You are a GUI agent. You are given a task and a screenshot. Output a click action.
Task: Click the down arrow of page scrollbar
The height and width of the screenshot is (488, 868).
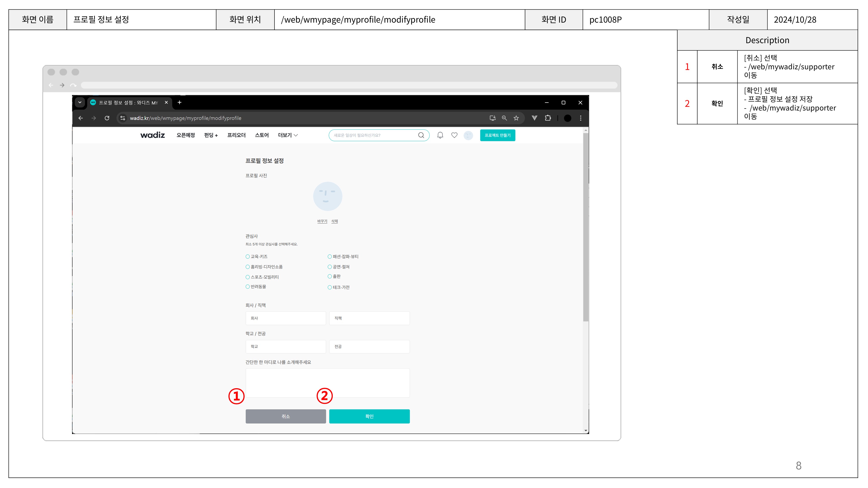[x=586, y=430]
